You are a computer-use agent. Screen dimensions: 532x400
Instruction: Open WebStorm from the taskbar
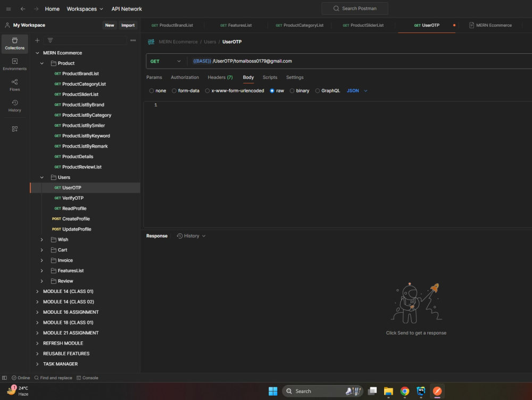pos(421,391)
